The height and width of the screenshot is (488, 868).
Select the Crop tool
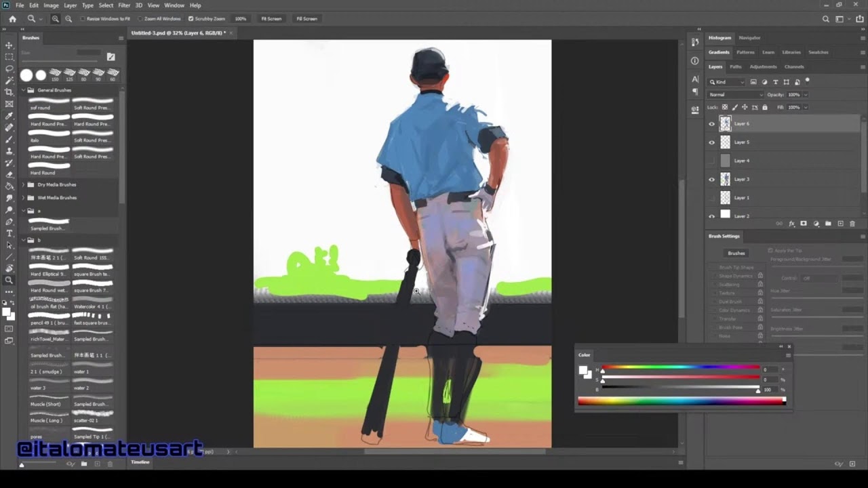point(9,91)
